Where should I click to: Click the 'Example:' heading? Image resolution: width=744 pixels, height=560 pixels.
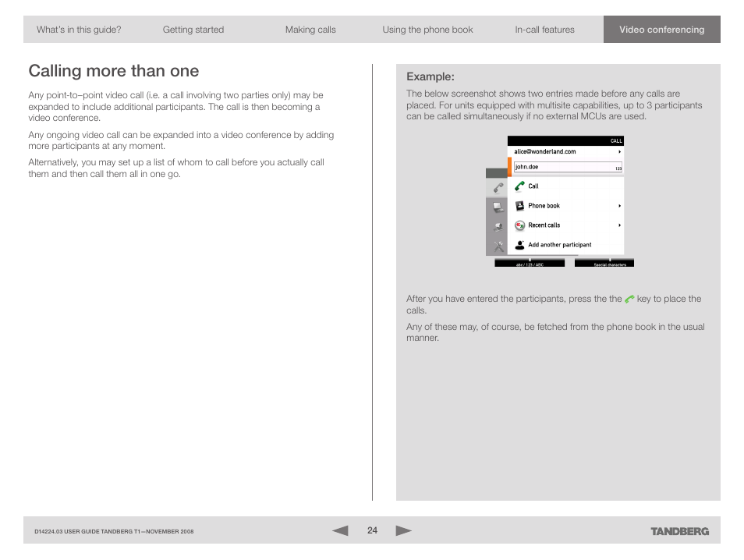(x=430, y=77)
